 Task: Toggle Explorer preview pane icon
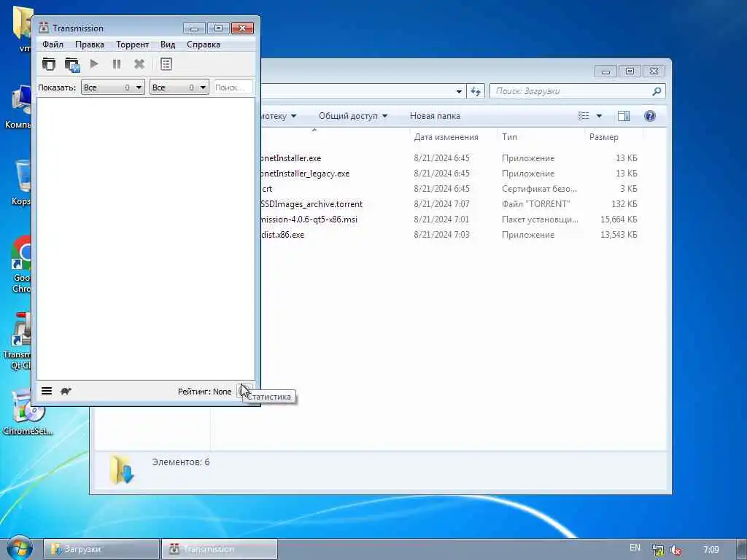(x=624, y=116)
